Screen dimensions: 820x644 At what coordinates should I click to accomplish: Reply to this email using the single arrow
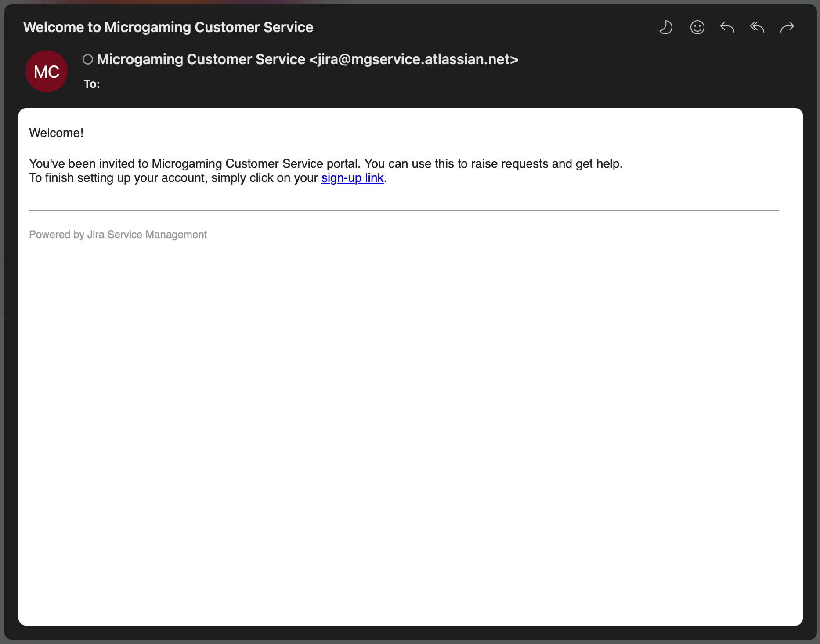pos(727,27)
